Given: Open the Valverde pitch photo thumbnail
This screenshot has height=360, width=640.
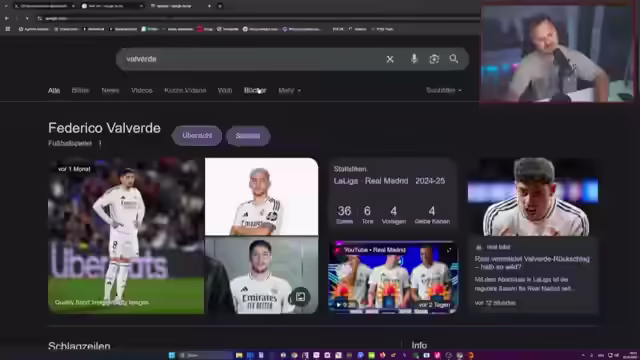Looking at the screenshot, I should coord(126,236).
